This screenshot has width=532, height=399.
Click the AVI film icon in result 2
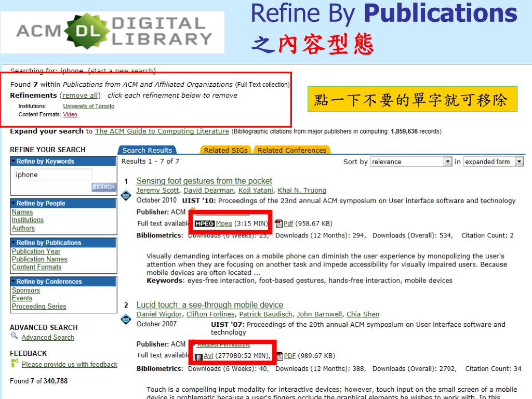point(198,356)
